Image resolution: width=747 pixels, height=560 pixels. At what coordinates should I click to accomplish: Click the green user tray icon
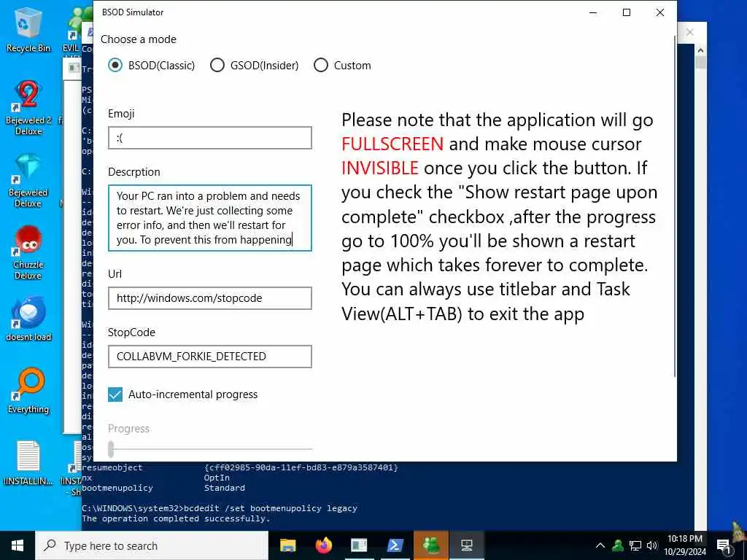[x=617, y=545]
